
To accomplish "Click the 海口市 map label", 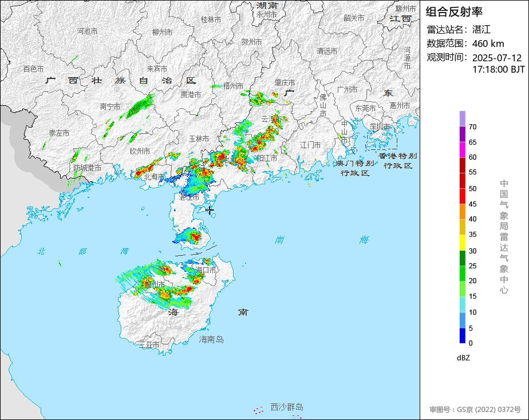I will pos(206,270).
